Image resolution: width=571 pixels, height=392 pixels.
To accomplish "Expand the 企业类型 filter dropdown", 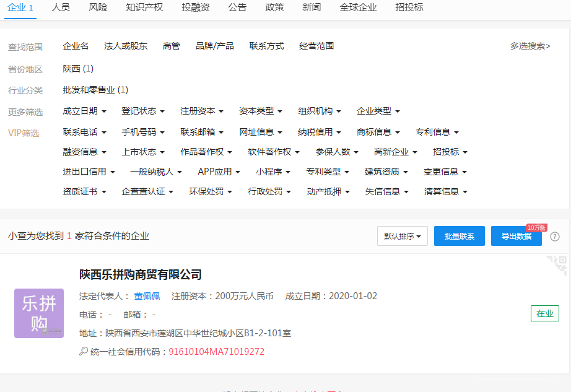I will pyautogui.click(x=378, y=111).
